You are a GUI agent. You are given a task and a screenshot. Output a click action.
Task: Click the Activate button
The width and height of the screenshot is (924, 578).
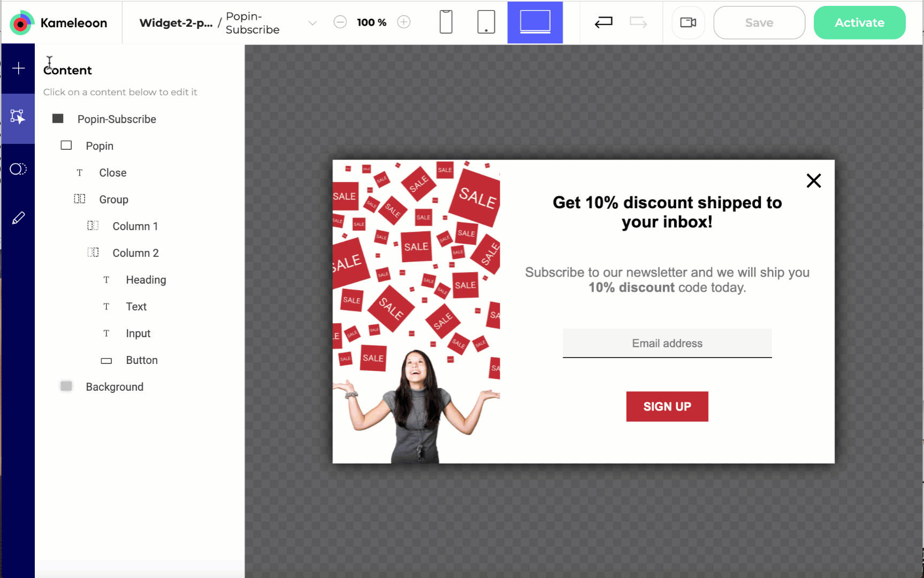(x=859, y=22)
